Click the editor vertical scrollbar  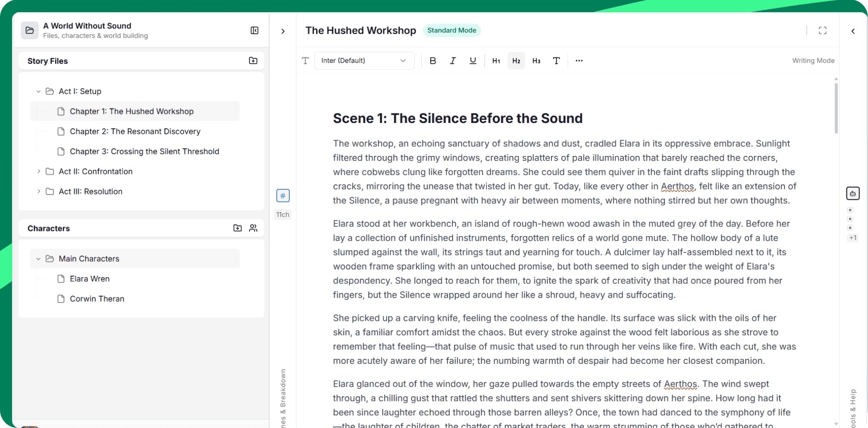tap(836, 108)
